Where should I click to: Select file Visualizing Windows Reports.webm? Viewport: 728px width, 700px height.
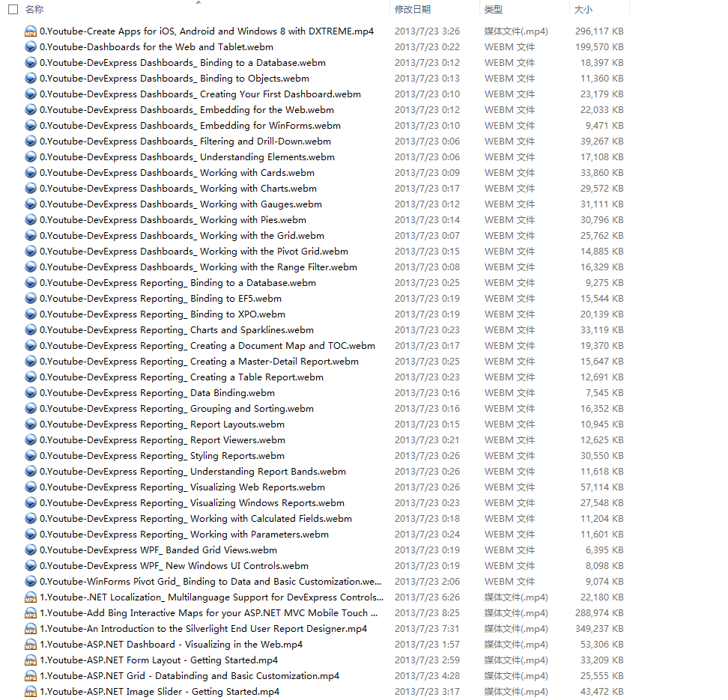click(x=192, y=503)
